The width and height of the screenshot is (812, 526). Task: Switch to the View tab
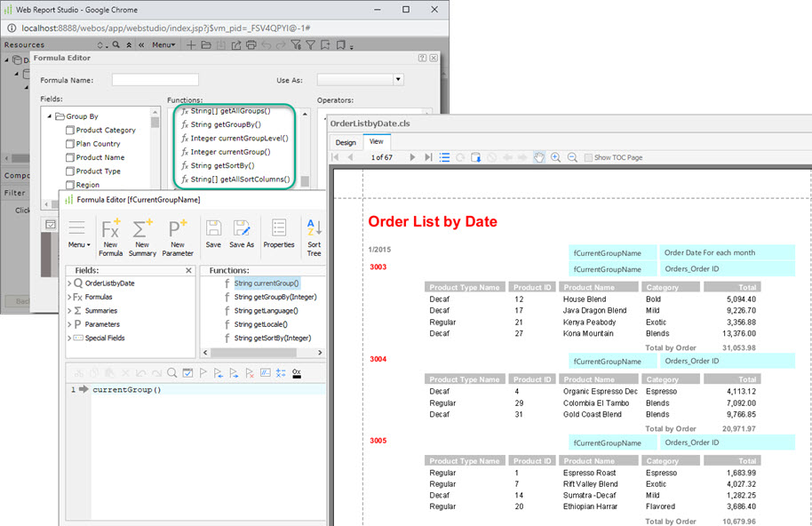pyautogui.click(x=377, y=141)
